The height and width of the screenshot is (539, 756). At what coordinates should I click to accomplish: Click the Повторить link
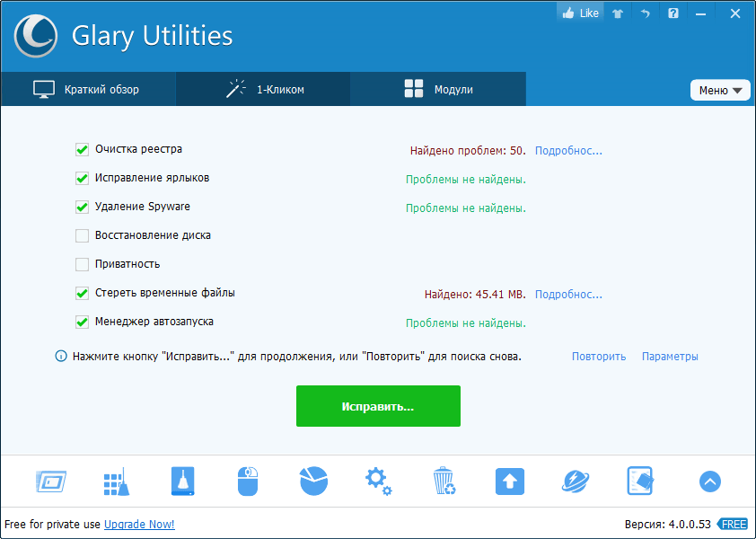(599, 357)
